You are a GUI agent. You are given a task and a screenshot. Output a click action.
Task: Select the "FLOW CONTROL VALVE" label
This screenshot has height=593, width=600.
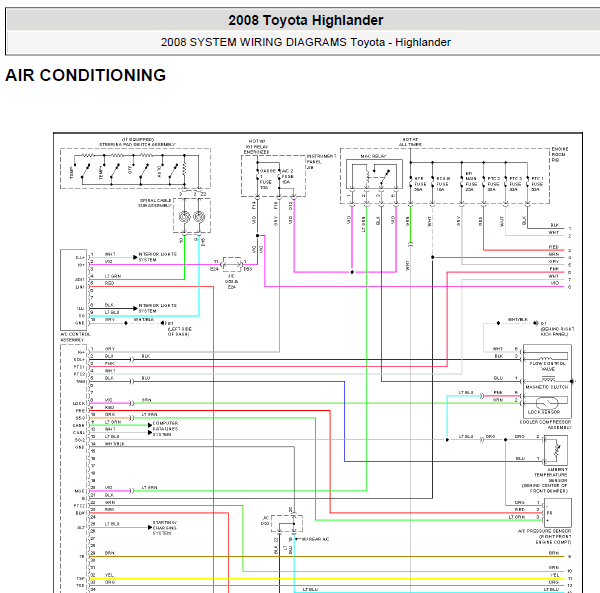(547, 366)
